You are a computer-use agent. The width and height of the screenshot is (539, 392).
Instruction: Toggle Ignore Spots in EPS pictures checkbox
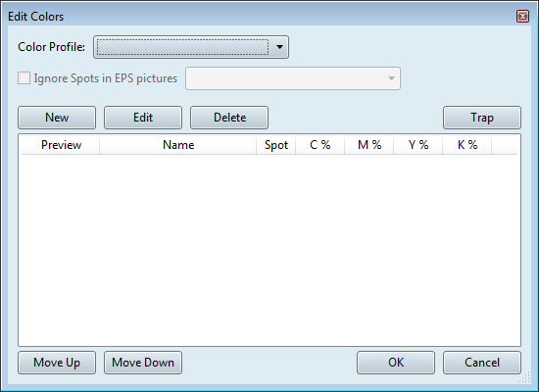pos(24,78)
